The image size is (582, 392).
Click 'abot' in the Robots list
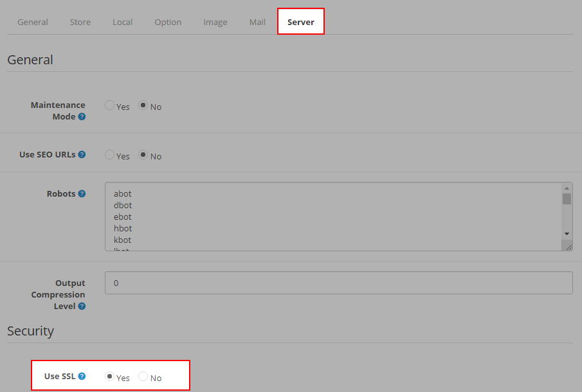122,193
